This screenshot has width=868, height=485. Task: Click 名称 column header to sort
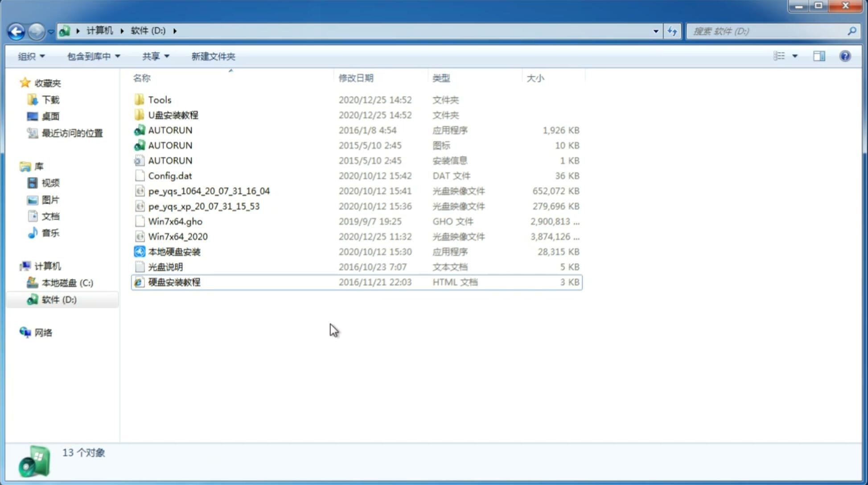tap(141, 78)
